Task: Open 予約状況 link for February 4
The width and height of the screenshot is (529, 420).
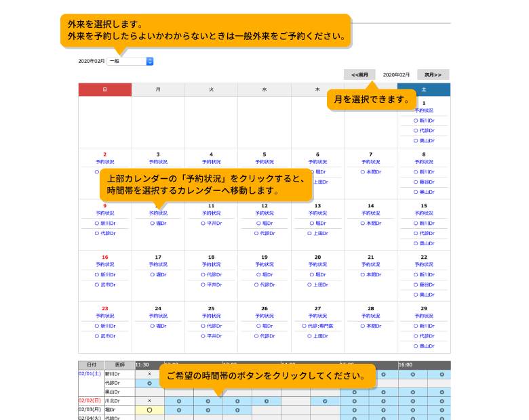Action: point(211,162)
